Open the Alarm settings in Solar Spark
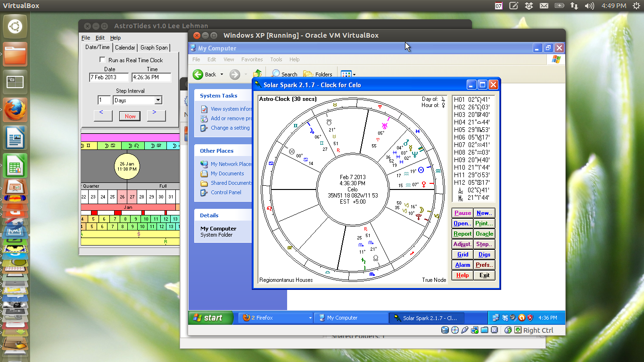This screenshot has width=644, height=362. tap(462, 264)
